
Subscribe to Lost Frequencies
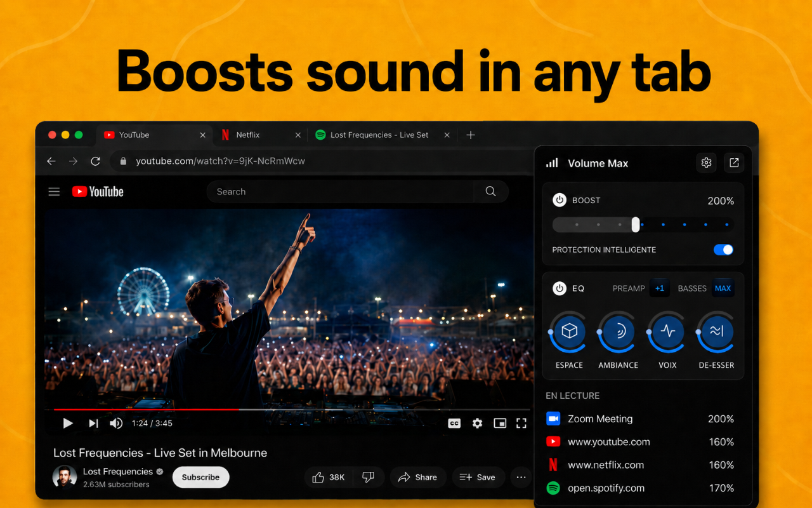point(200,478)
